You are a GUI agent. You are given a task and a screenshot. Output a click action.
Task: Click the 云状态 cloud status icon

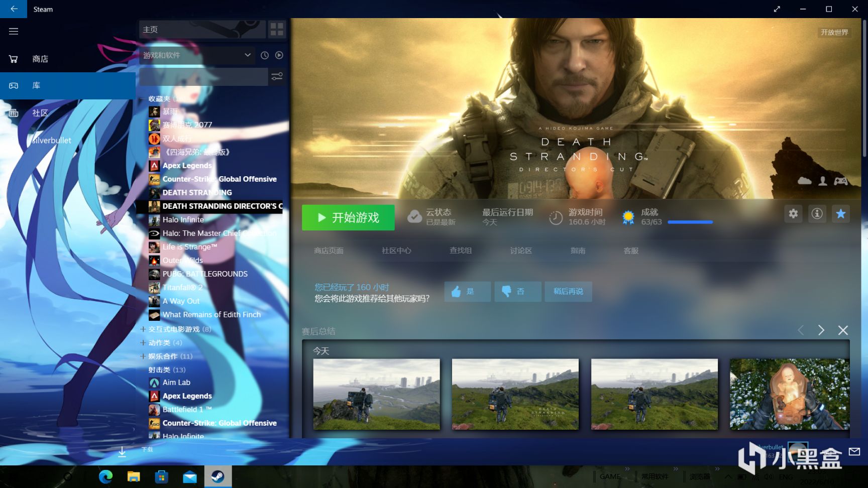(414, 217)
